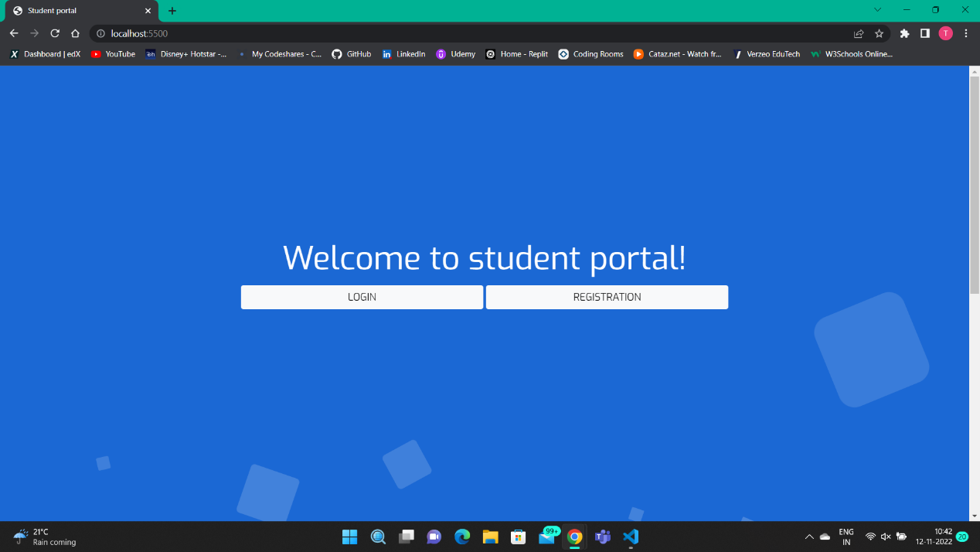
Task: Reload the current page
Action: pyautogui.click(x=55, y=33)
